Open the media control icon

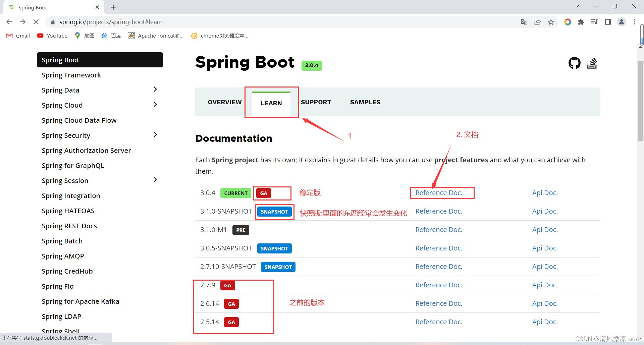coord(594,22)
